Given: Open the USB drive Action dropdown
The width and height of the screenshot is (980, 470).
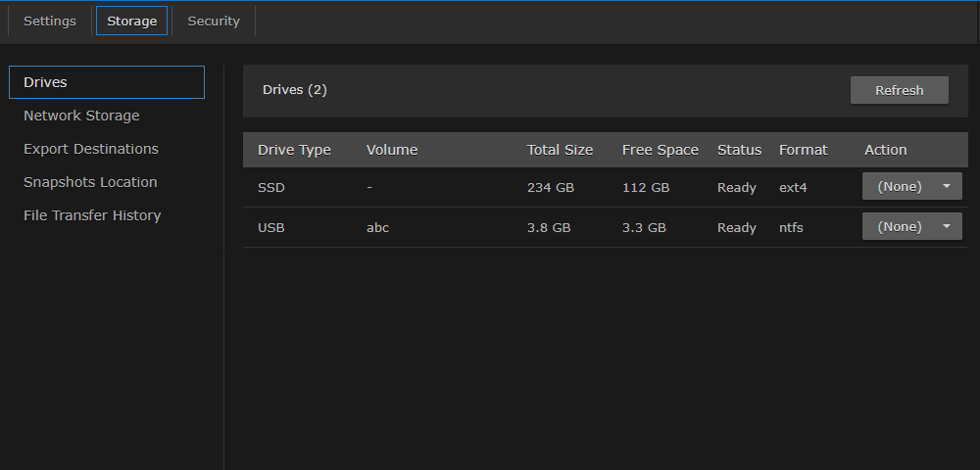Looking at the screenshot, I should coord(911,226).
